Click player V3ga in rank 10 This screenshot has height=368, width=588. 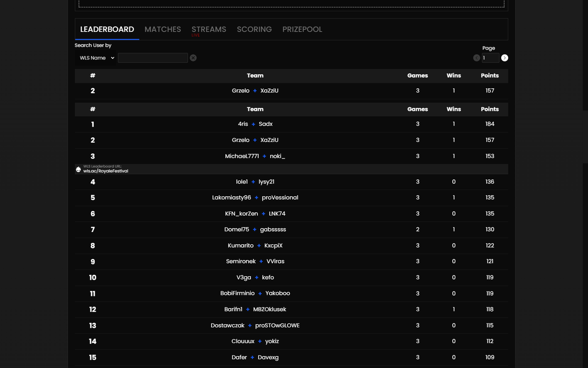pos(244,278)
